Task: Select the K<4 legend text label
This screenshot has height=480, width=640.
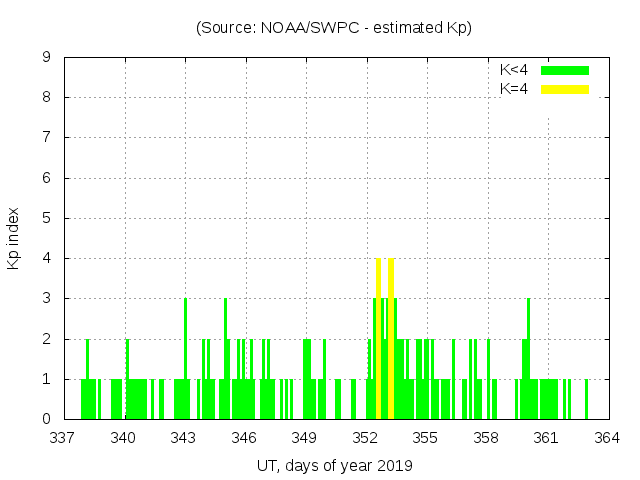Action: [x=514, y=70]
